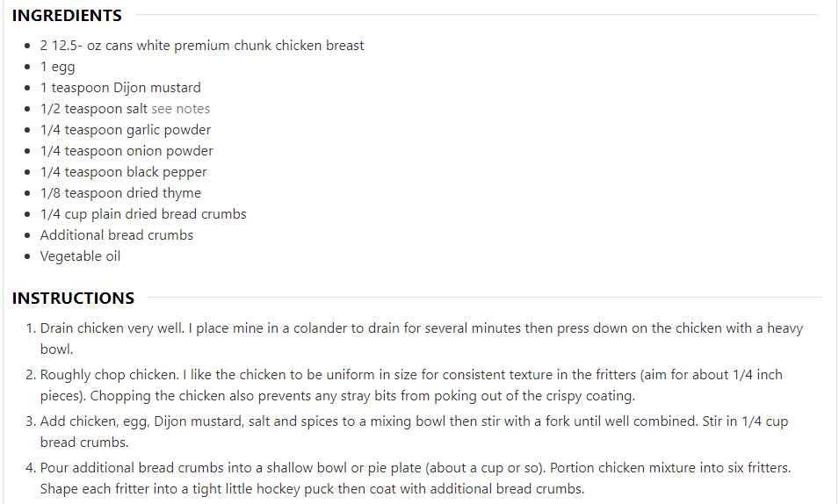The height and width of the screenshot is (504, 839).
Task: Select the Dijon mustard ingredient
Action: click(x=120, y=88)
